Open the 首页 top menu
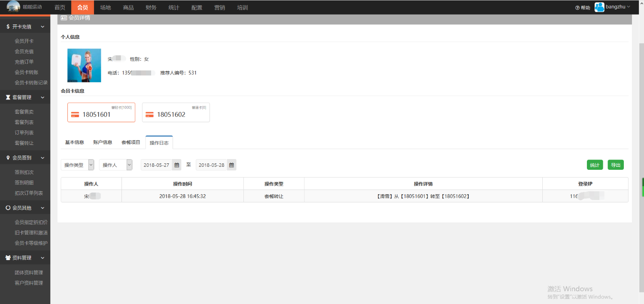644x304 pixels. pos(60,7)
